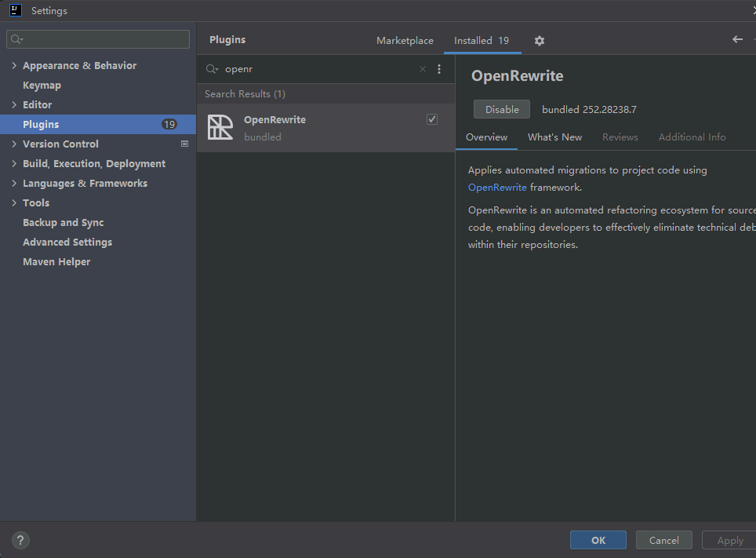Disable the OpenRewrite plugin
This screenshot has height=558, width=756.
coord(501,109)
